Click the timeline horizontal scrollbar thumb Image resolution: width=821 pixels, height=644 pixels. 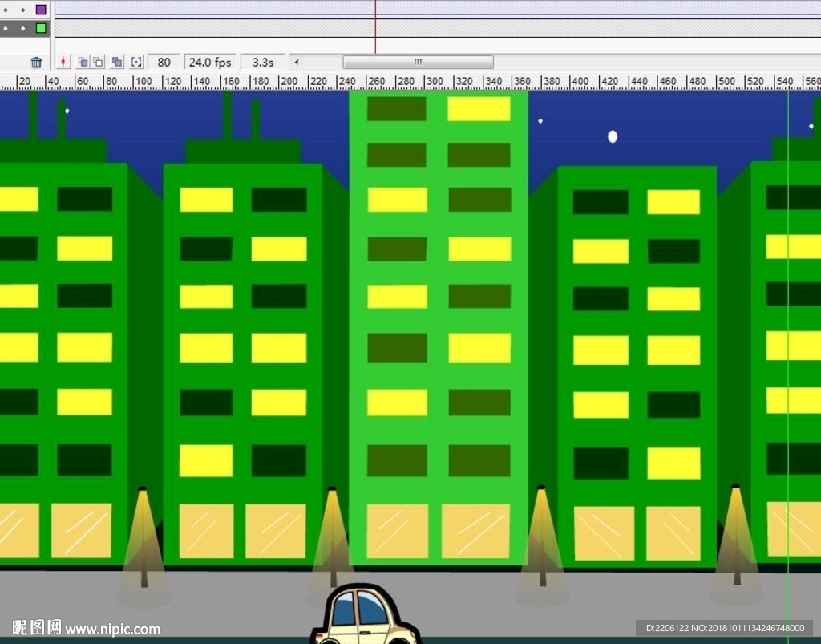pos(418,62)
